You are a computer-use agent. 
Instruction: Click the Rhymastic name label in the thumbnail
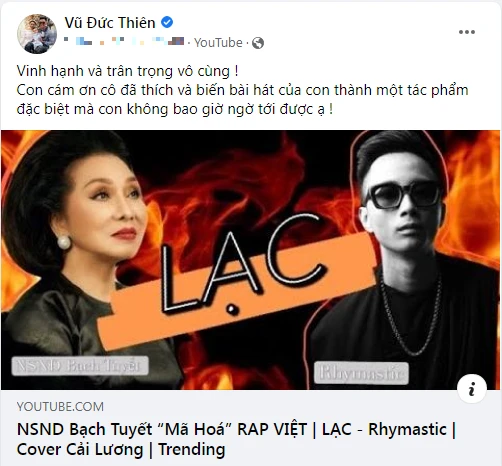[361, 372]
